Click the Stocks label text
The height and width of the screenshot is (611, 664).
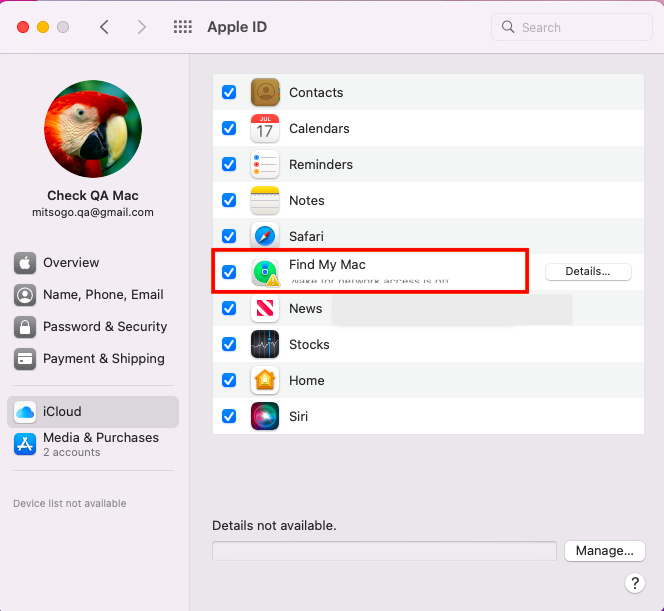[309, 344]
